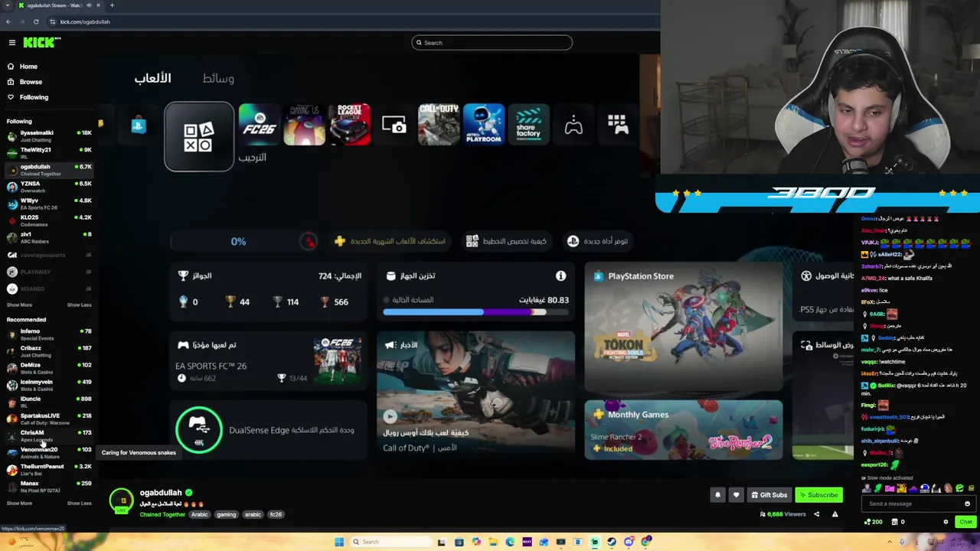Switch to the وسائط (Media) tab
Image resolution: width=980 pixels, height=551 pixels.
(x=218, y=78)
